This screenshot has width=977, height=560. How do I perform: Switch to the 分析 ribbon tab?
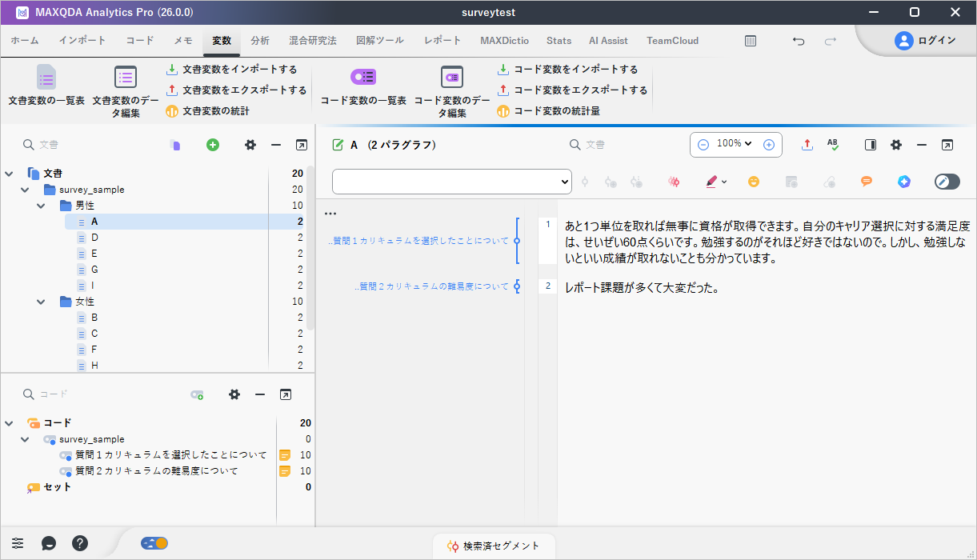point(260,41)
